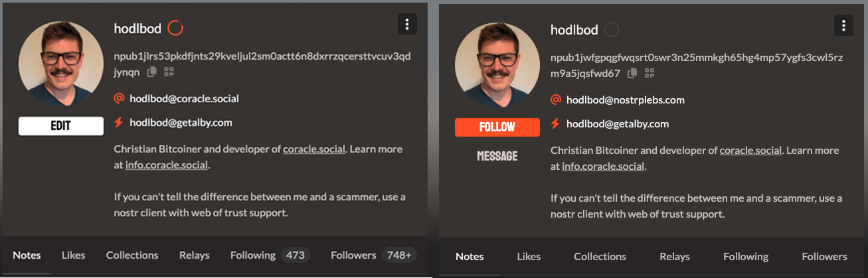Click @ icon beside hodlbod@nostrplebs.com
This screenshot has width=868, height=278.
click(557, 100)
